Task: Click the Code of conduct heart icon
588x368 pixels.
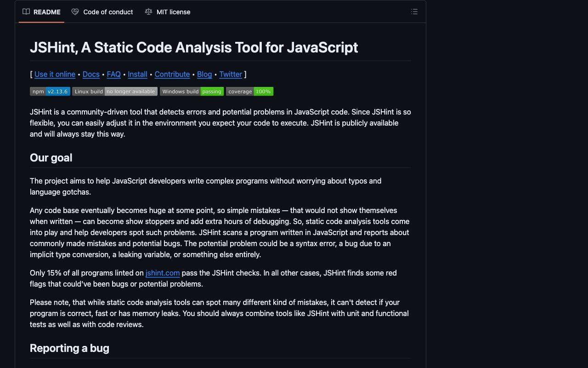Action: (x=75, y=12)
